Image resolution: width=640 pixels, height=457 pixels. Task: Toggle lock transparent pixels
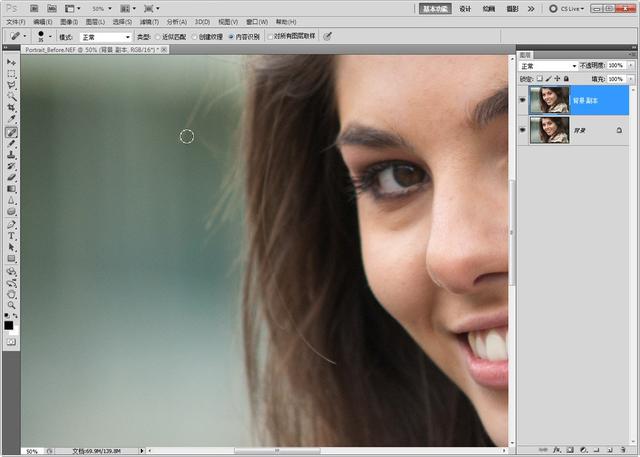click(540, 78)
